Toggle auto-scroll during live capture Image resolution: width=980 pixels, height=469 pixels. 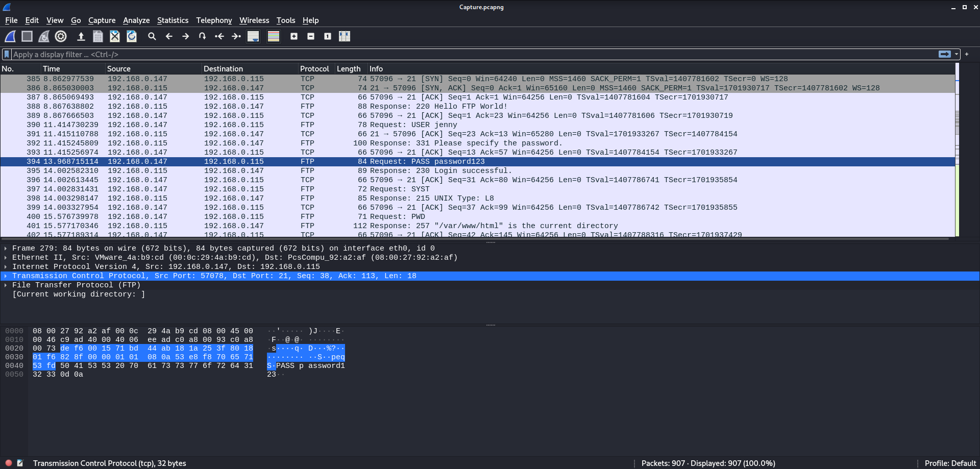click(x=253, y=36)
